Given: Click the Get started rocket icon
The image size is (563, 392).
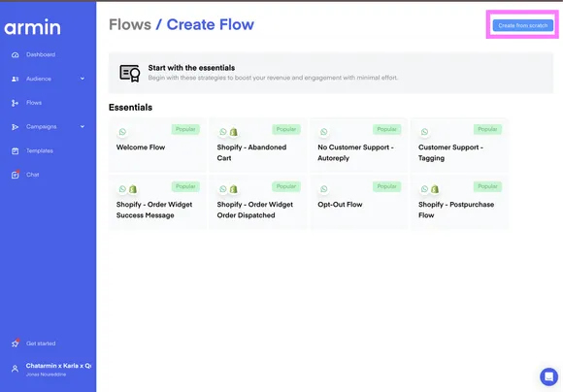Looking at the screenshot, I should coord(16,343).
